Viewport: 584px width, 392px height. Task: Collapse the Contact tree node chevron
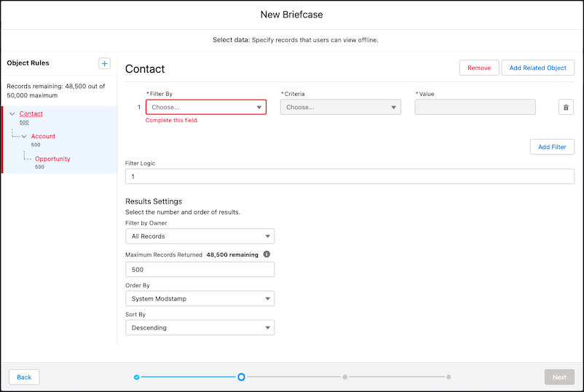point(12,114)
